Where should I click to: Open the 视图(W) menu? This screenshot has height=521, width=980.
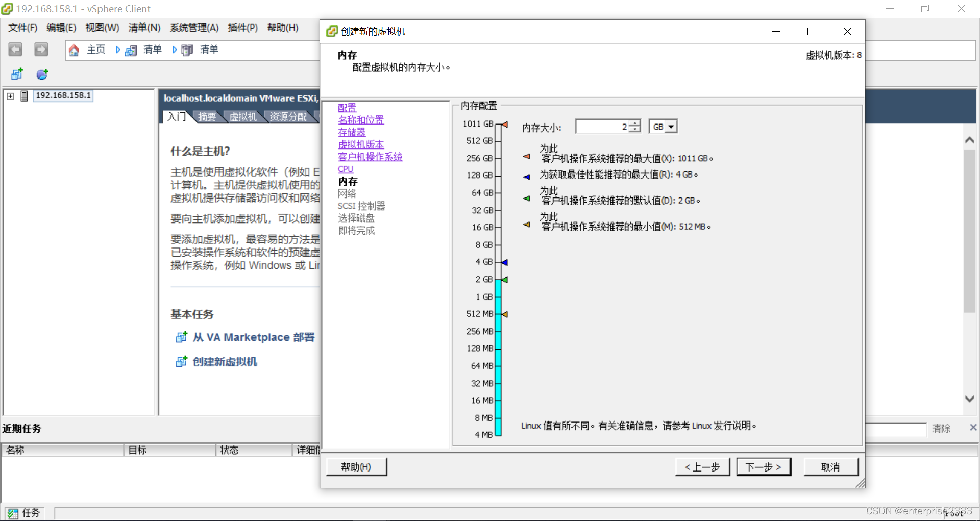point(102,28)
